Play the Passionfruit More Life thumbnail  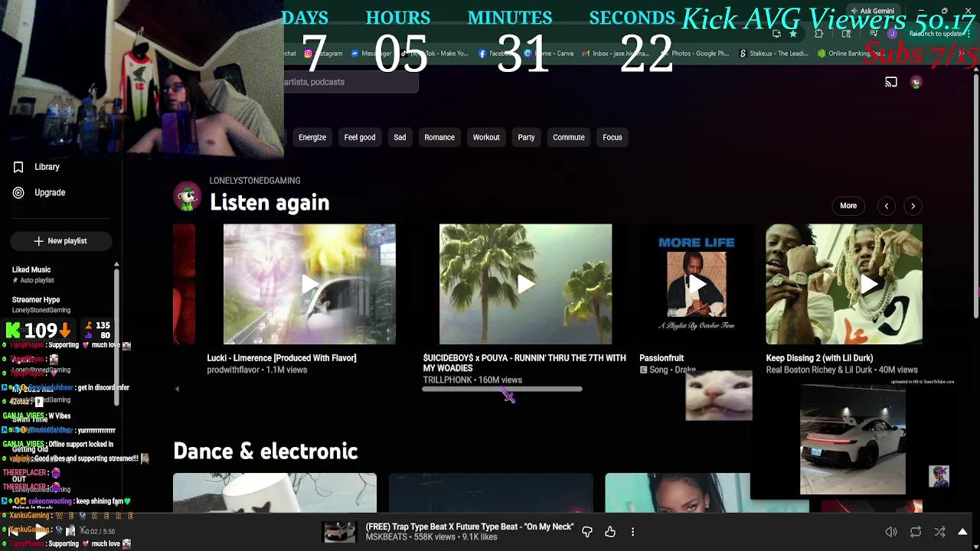click(697, 284)
